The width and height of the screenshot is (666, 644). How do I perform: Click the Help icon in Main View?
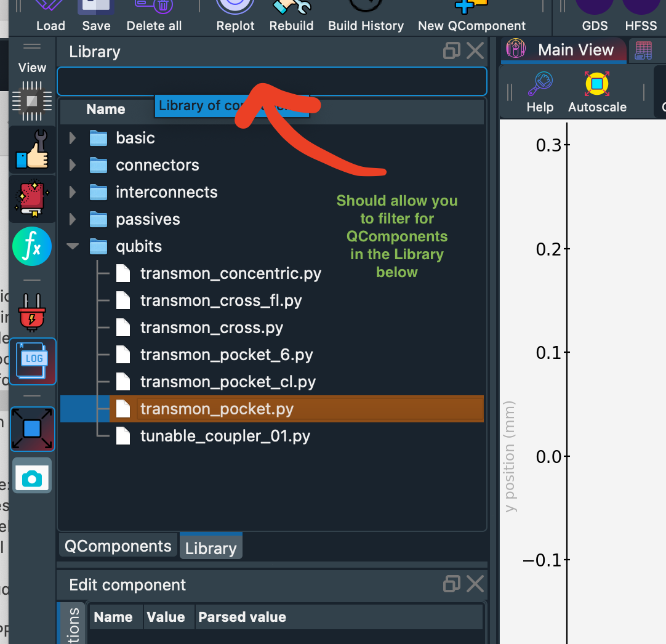[x=540, y=92]
